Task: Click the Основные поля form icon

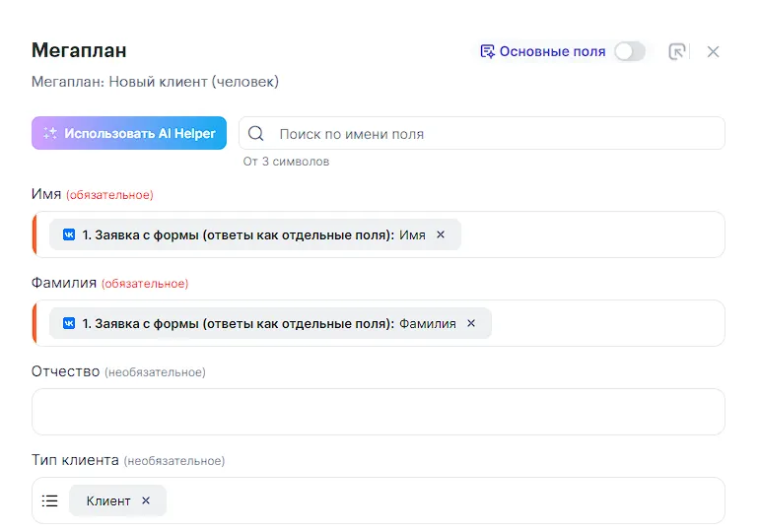Action: (487, 51)
